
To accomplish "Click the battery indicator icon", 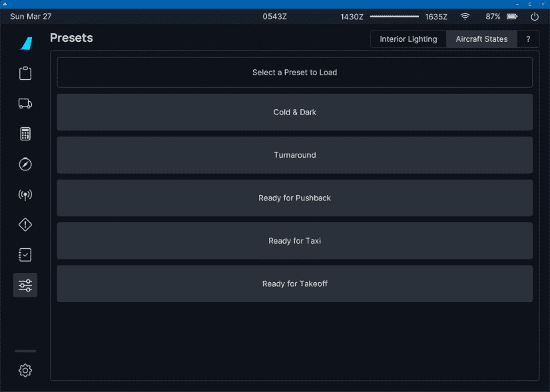I will (x=512, y=17).
